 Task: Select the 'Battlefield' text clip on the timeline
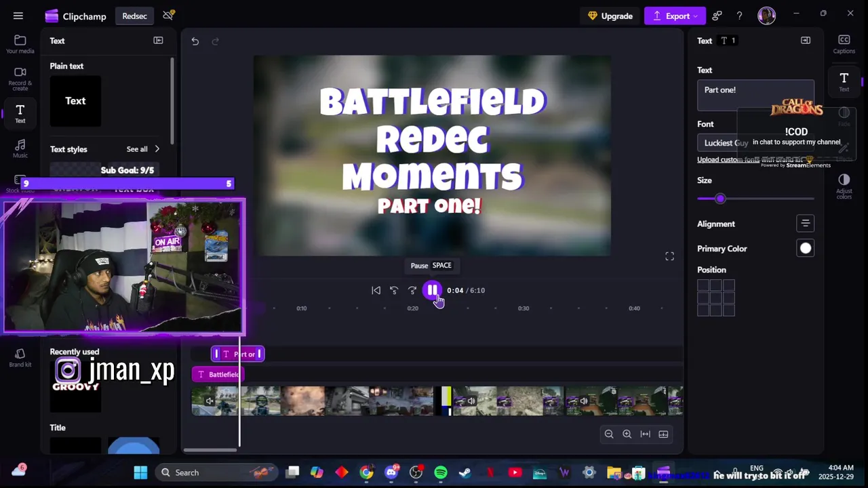click(x=218, y=374)
